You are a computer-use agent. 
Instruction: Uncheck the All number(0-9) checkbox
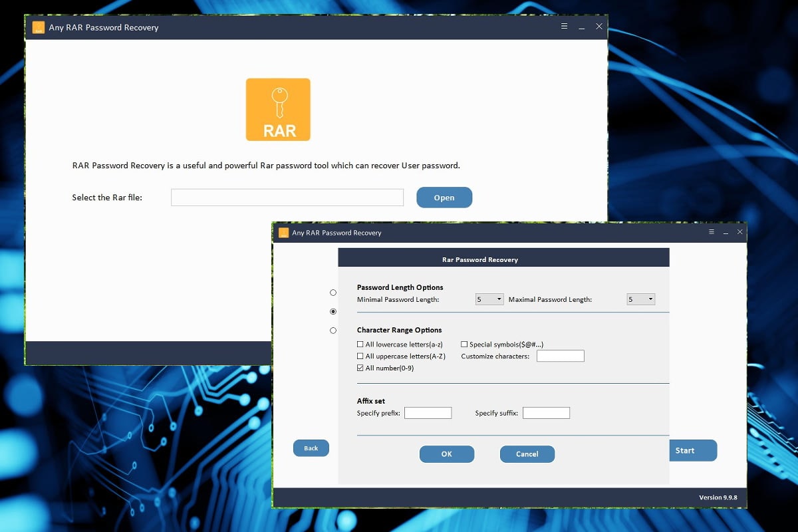pyautogui.click(x=360, y=368)
